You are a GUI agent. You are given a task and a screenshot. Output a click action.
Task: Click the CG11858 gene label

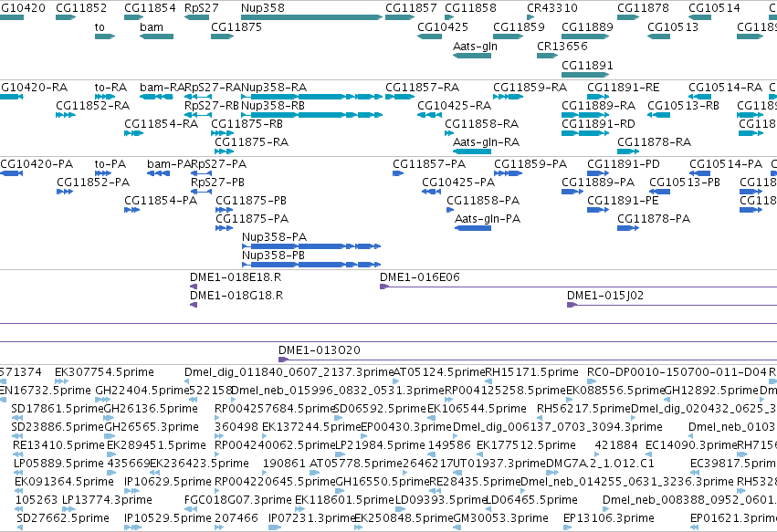click(470, 8)
